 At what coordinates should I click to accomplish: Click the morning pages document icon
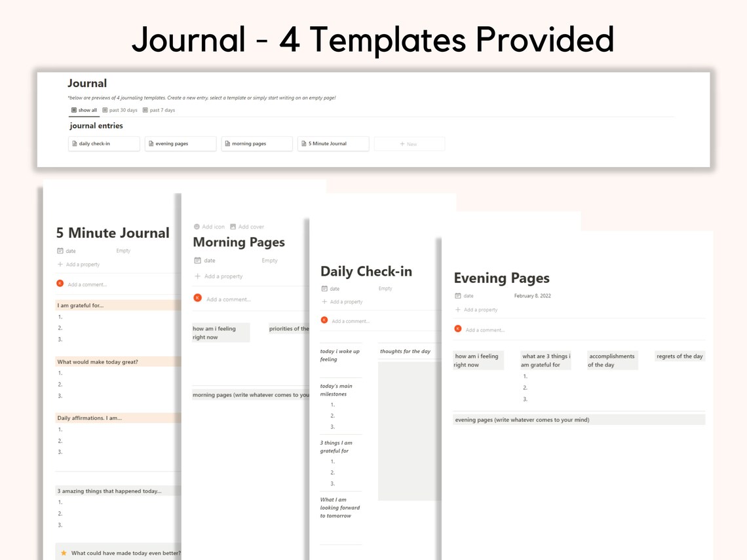(x=228, y=143)
